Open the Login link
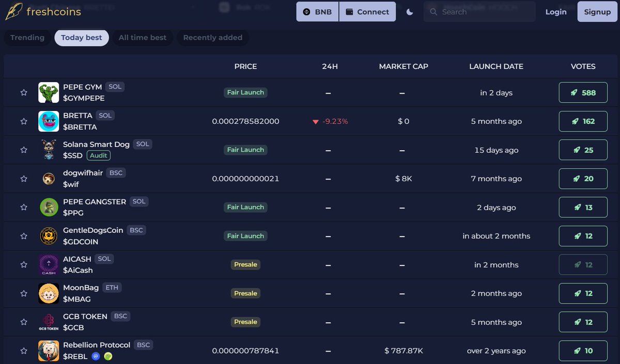Viewport: 620px width, 364px height. point(556,12)
